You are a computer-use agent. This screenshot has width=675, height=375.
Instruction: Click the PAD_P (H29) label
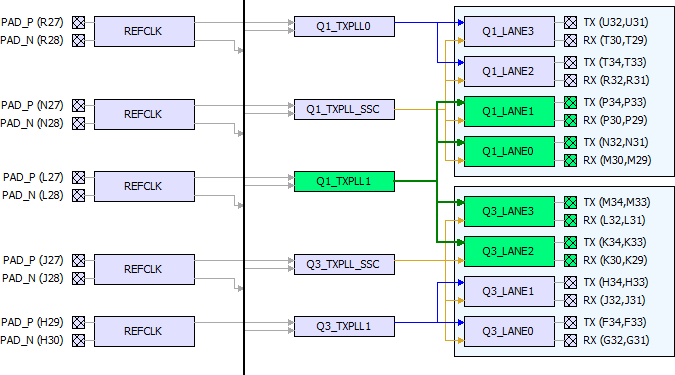tap(32, 322)
